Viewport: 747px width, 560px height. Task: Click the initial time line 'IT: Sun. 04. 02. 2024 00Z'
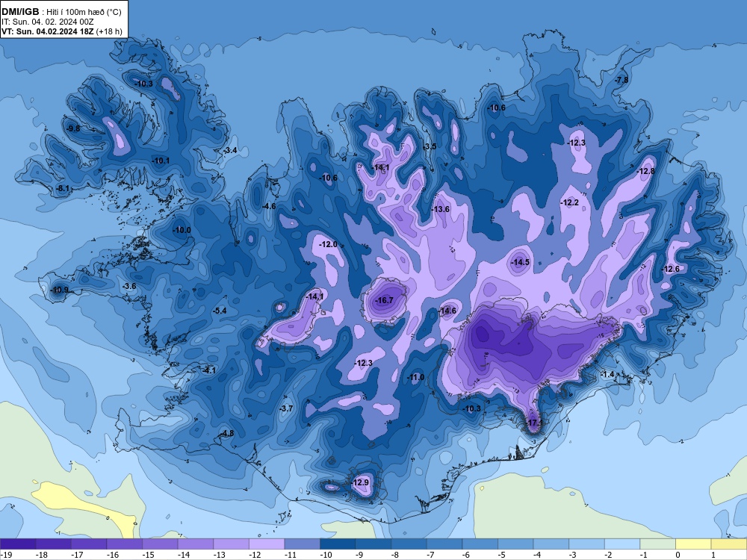(47, 22)
